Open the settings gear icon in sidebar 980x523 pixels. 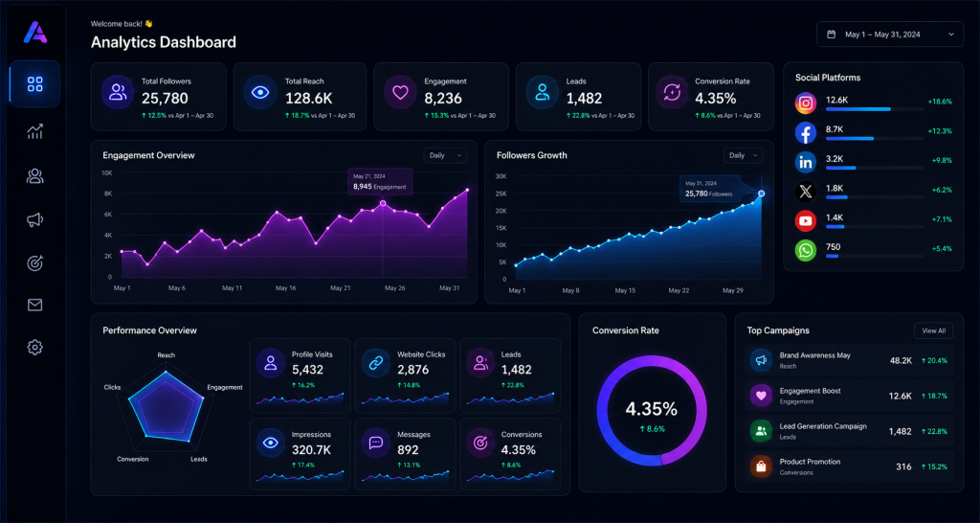click(35, 347)
